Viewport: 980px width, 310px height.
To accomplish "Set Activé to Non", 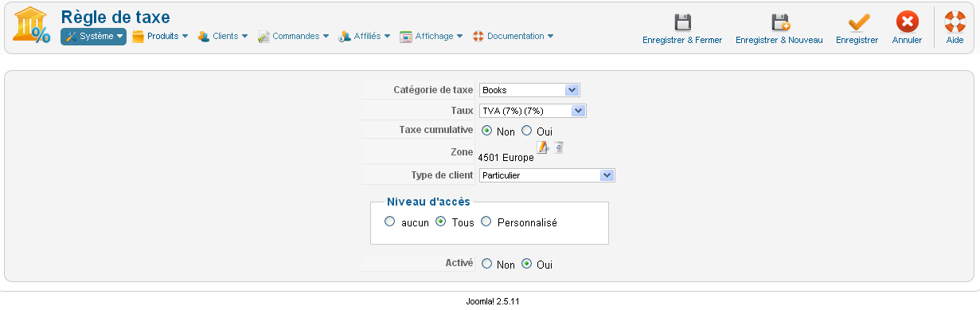I will click(487, 264).
